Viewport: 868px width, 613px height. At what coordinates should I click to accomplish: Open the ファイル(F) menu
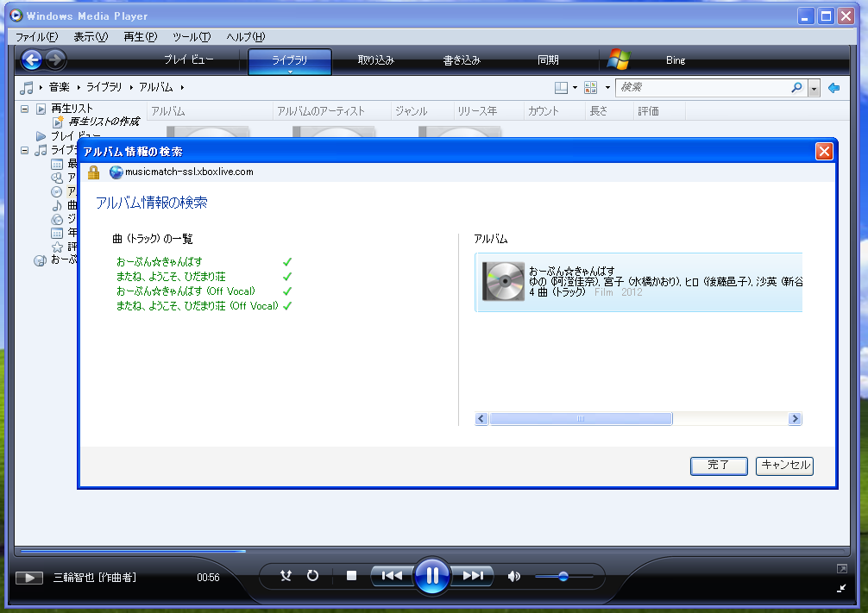tap(36, 37)
